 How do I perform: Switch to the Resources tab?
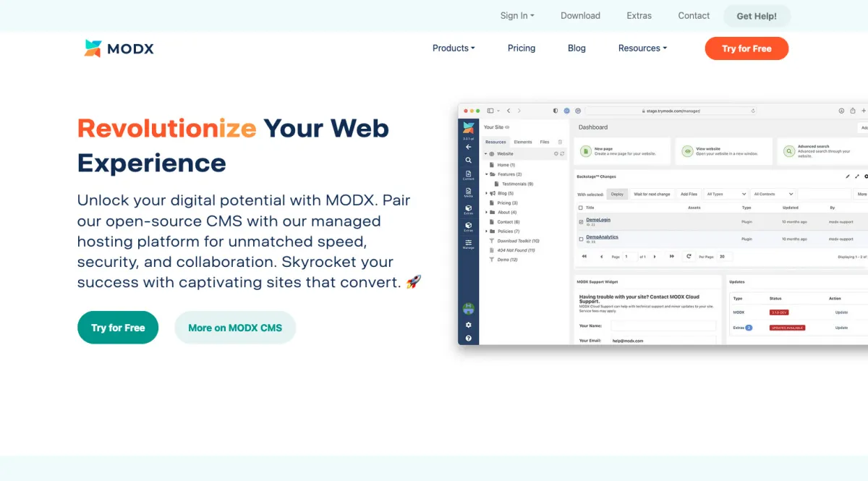[x=495, y=142]
